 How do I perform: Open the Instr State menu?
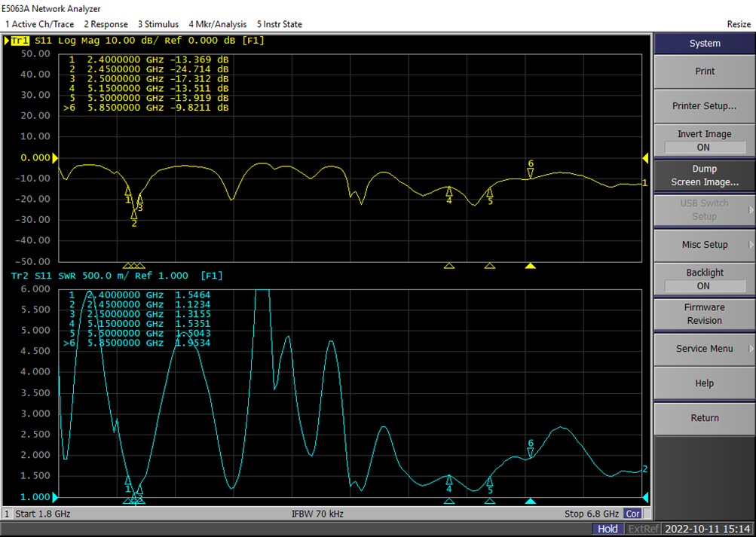click(279, 24)
